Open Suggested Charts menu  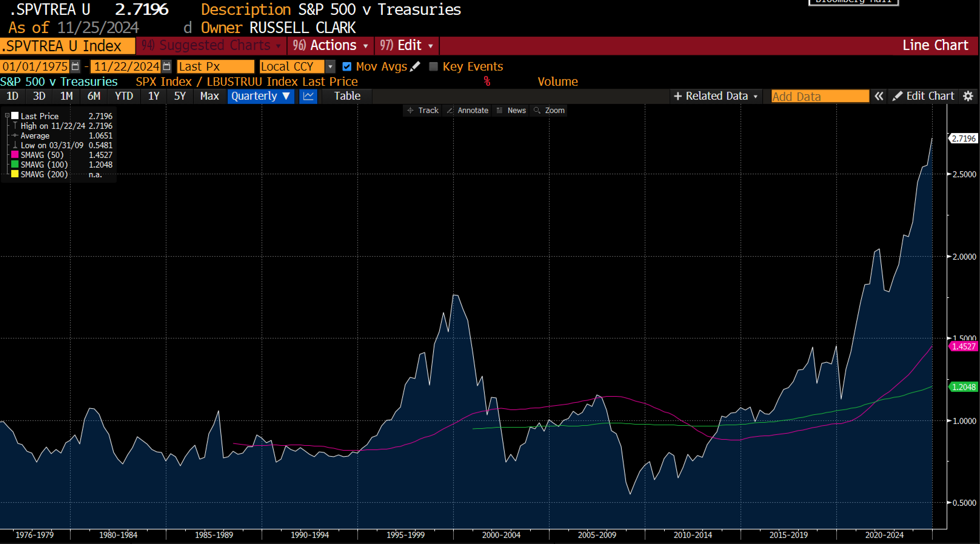[x=212, y=46]
